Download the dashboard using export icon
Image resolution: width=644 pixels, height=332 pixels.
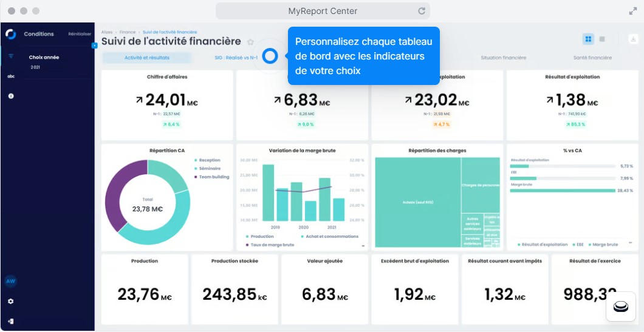632,39
